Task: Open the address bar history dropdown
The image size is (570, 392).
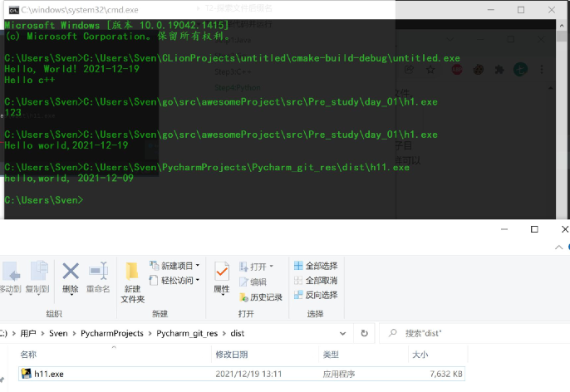Action: click(342, 333)
